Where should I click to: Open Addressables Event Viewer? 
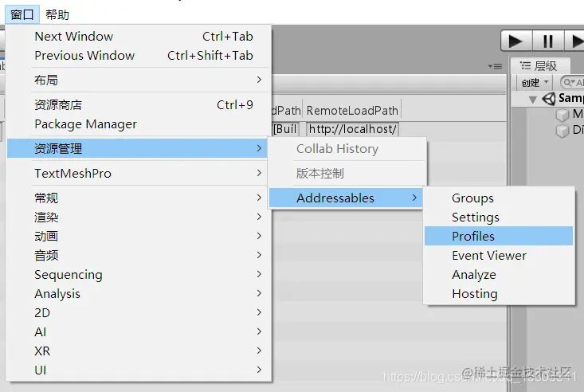point(499,256)
